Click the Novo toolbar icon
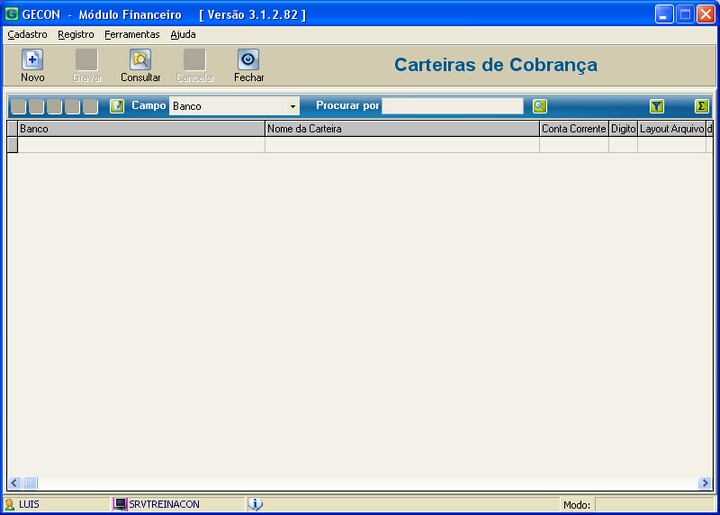This screenshot has width=720, height=515. [32, 60]
